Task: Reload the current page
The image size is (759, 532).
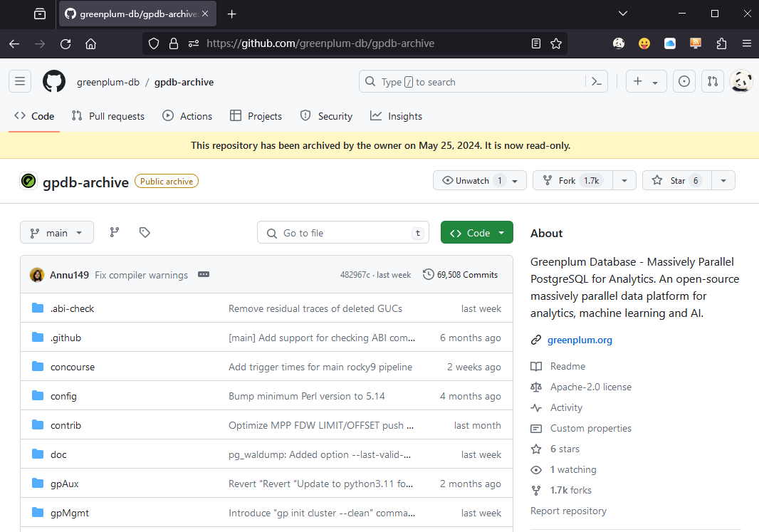Action: coord(66,44)
